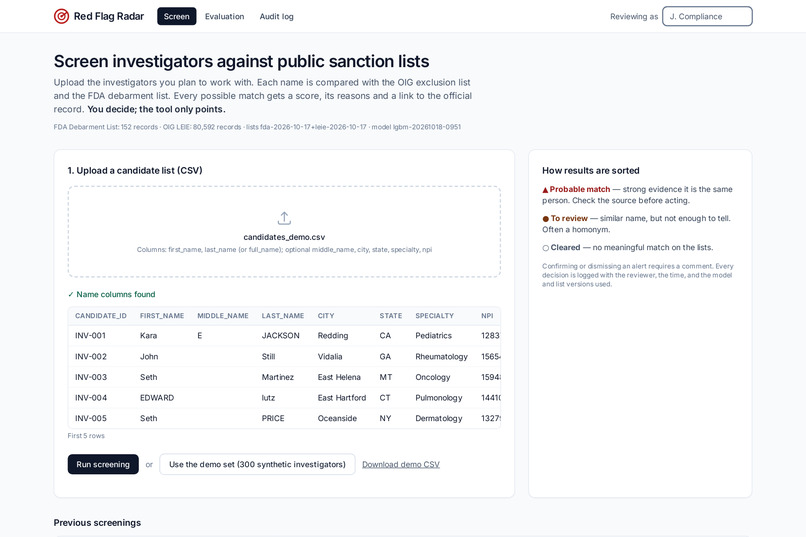Click the JACKSON last name cell

coord(281,336)
